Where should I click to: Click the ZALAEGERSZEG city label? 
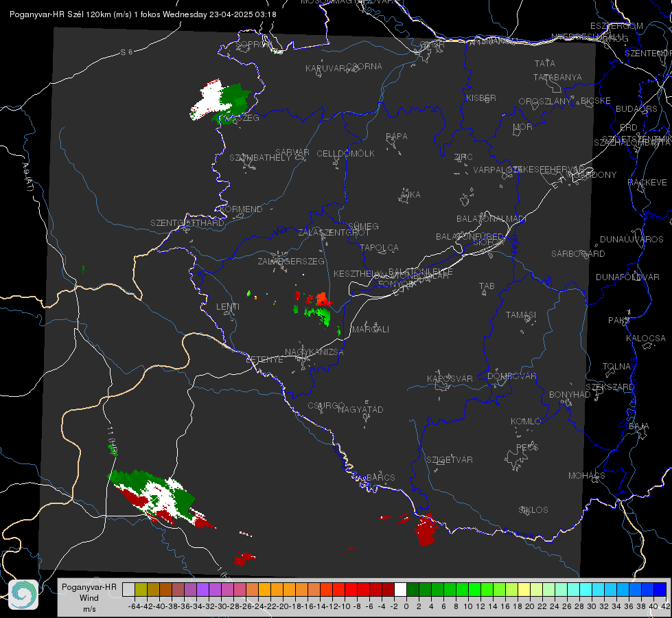(291, 261)
